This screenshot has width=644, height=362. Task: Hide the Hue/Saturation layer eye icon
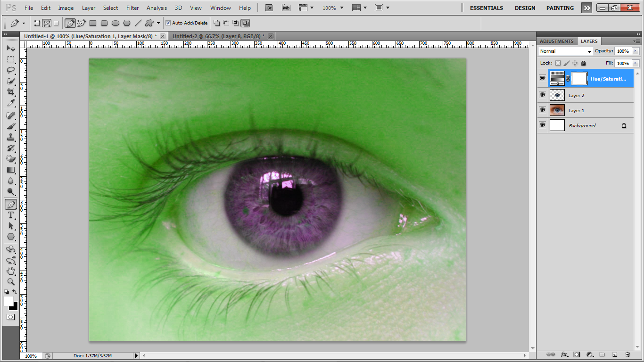(542, 78)
